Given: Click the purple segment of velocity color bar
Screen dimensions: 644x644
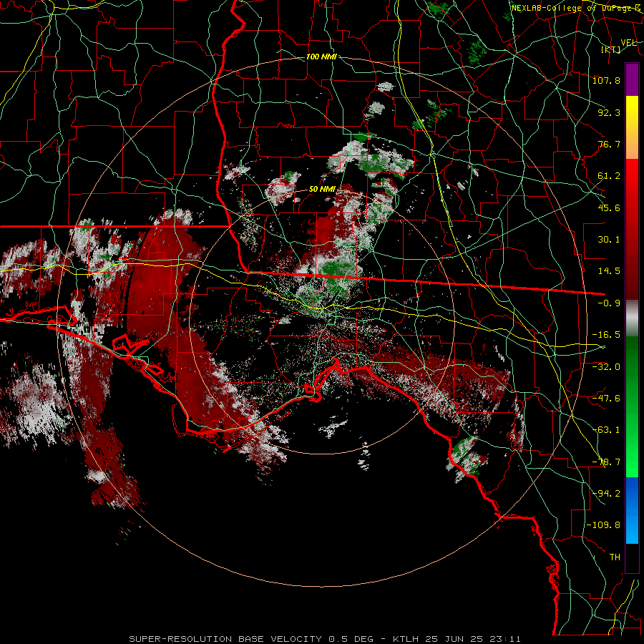Looking at the screenshot, I should 632,80.
